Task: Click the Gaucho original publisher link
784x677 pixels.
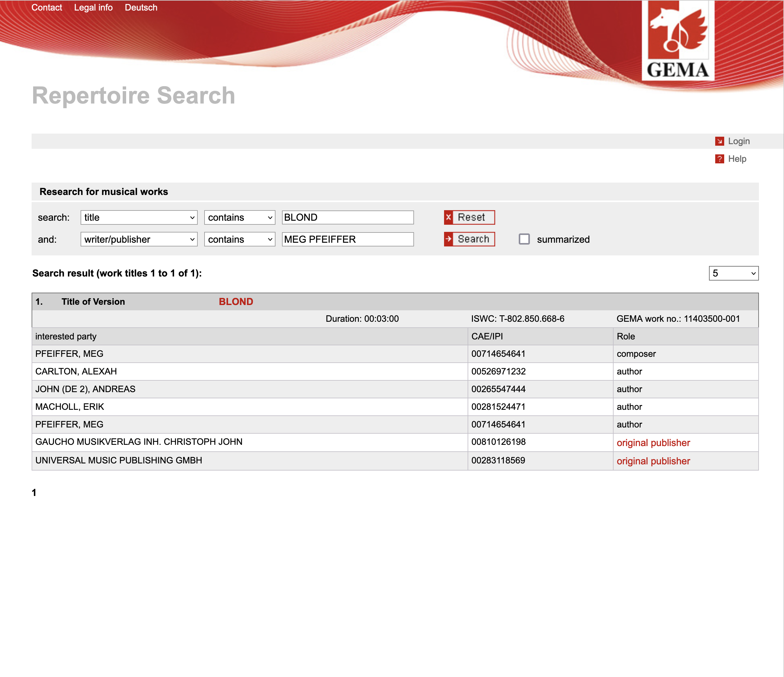Action: [x=653, y=442]
